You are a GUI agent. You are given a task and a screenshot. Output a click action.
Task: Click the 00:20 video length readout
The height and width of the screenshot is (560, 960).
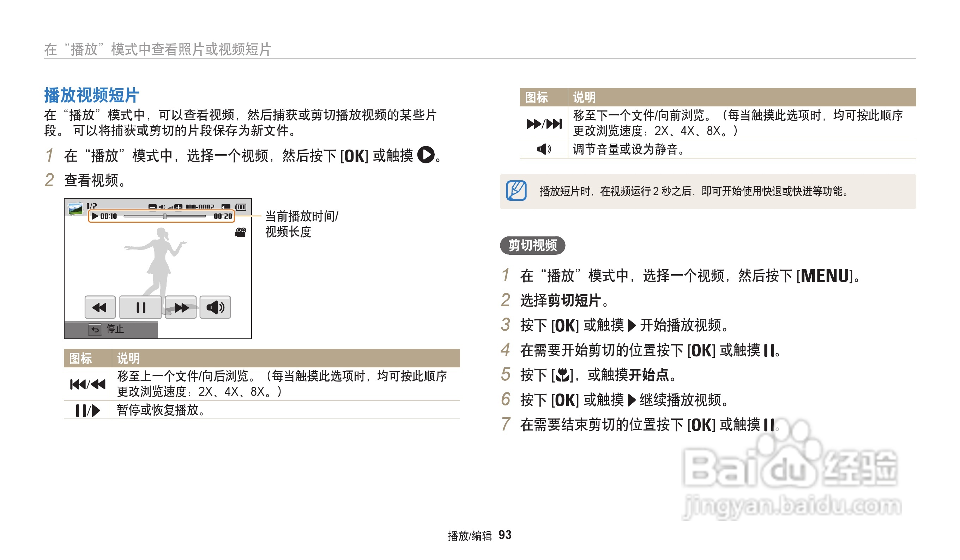click(223, 216)
